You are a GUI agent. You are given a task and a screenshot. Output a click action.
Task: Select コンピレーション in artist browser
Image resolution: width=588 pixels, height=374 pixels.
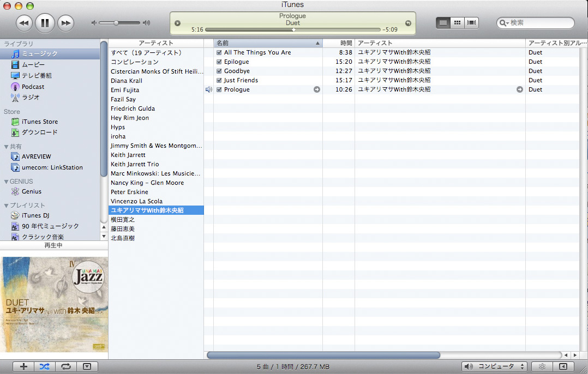click(x=156, y=62)
